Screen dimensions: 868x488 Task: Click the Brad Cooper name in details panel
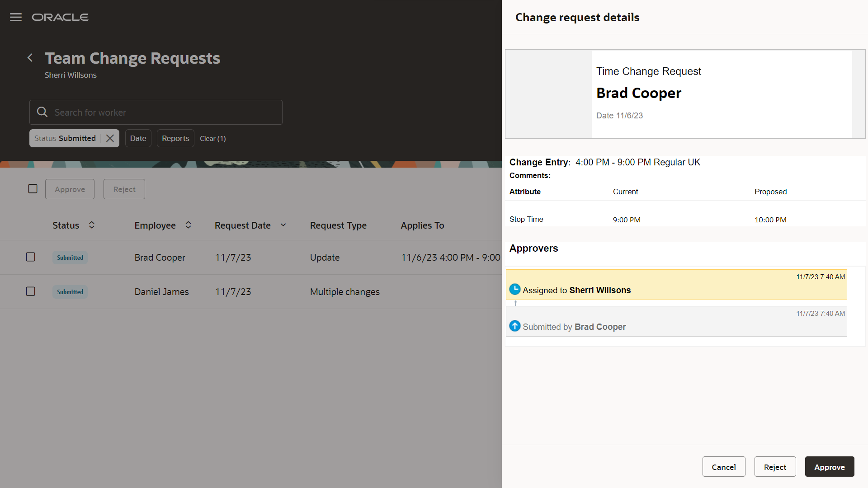(x=639, y=93)
